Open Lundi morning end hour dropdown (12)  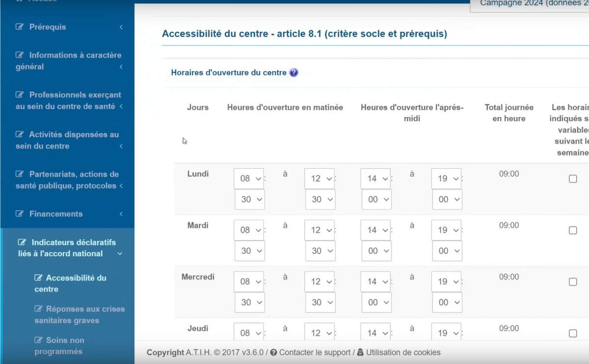(320, 179)
